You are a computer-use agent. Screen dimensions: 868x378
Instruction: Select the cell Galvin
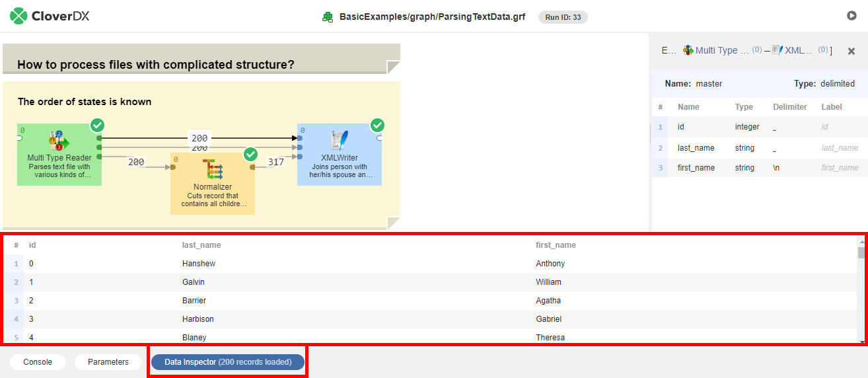[194, 282]
